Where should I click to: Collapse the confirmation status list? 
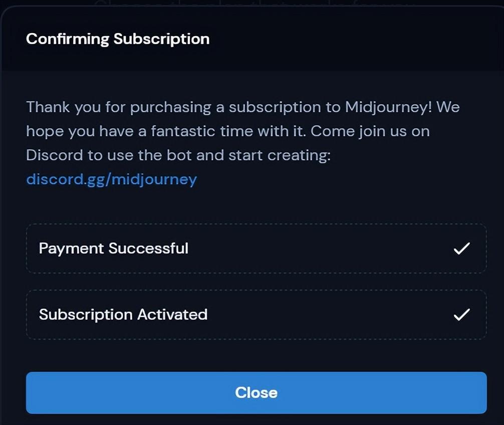coord(256,281)
